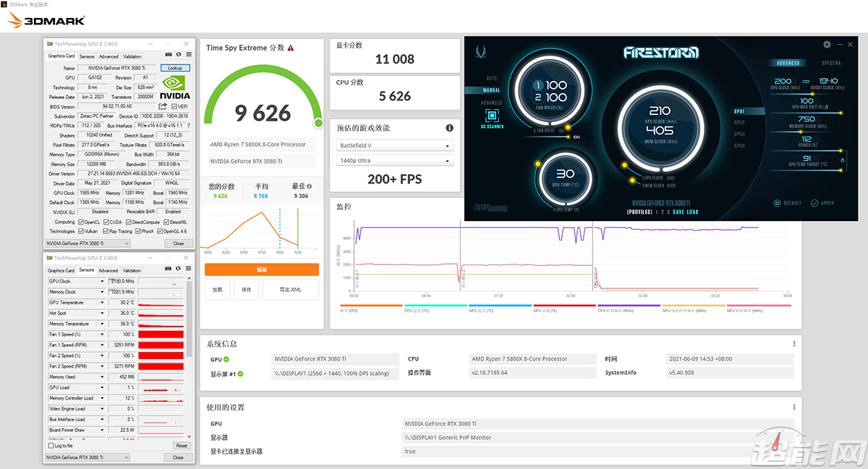Open the Memory Clock sensor dropdown arrow

pyautogui.click(x=102, y=292)
